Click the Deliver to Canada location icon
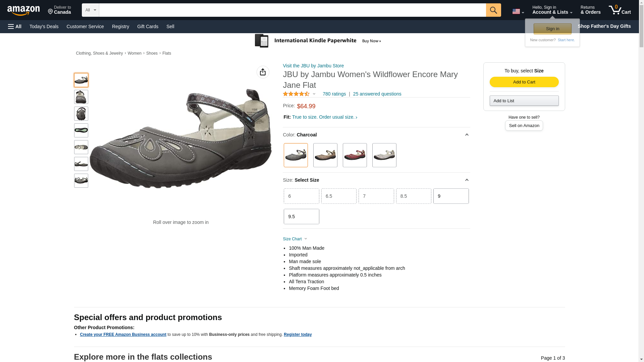This screenshot has height=362, width=644. [51, 12]
